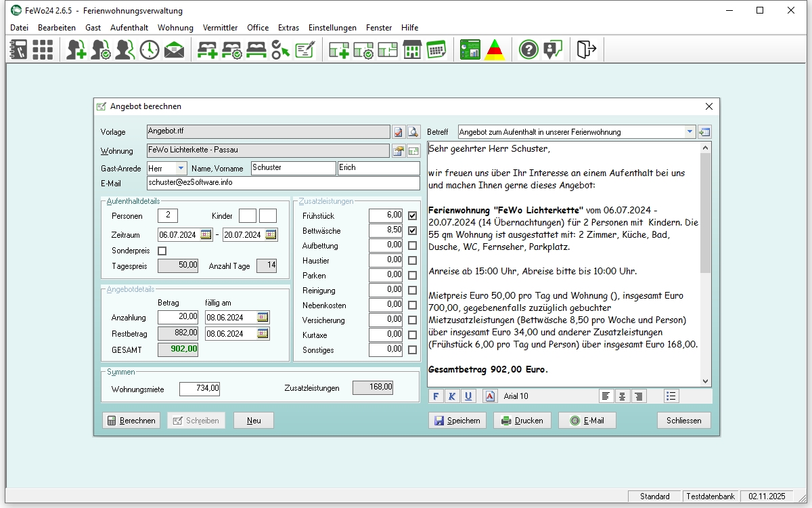The height and width of the screenshot is (508, 812).
Task: Uncheck the Frühstück checkbox
Action: click(413, 216)
